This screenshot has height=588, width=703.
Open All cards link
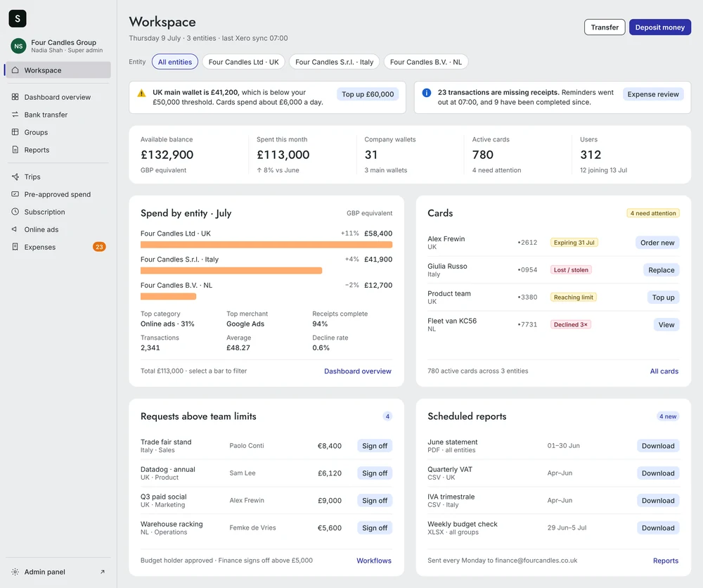tap(664, 371)
